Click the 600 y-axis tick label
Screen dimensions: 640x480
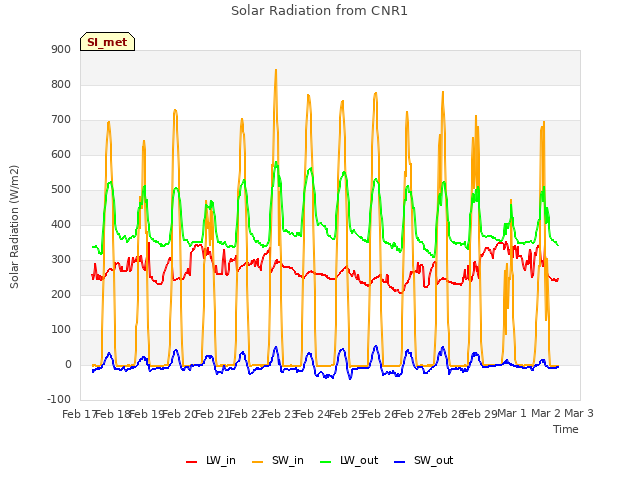click(61, 154)
